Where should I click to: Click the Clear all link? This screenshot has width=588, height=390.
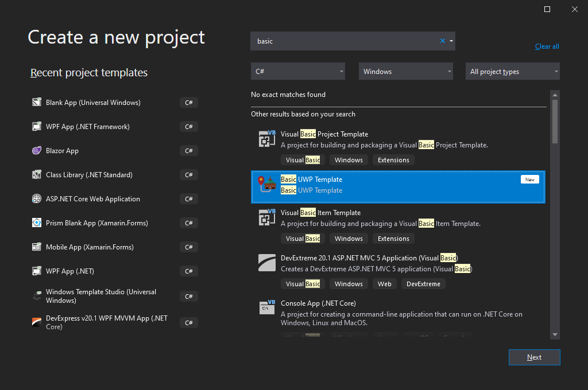547,46
